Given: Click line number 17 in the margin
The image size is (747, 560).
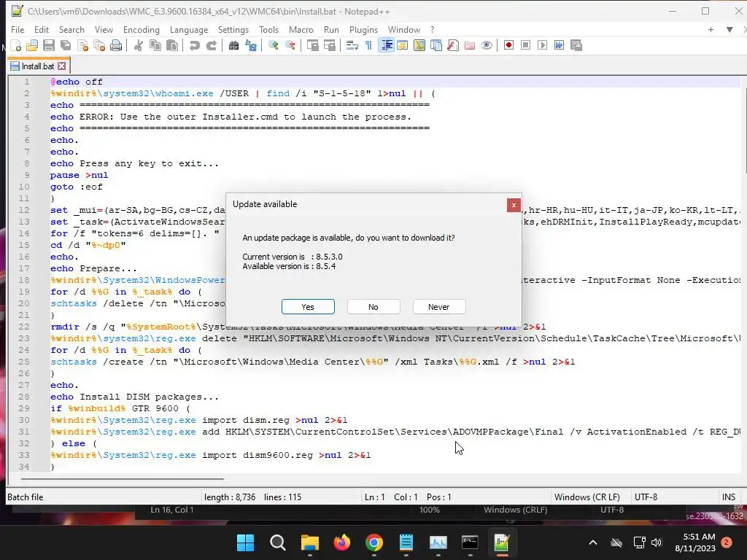Looking at the screenshot, I should pos(24,268).
